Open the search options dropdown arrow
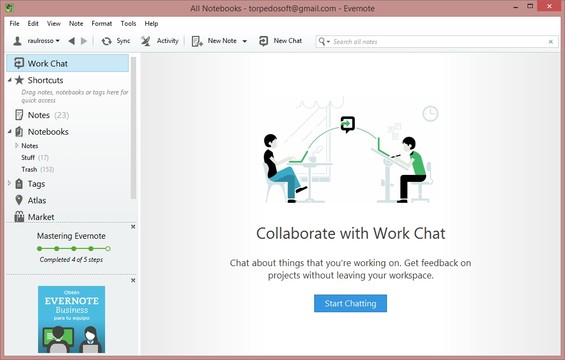 click(x=328, y=42)
